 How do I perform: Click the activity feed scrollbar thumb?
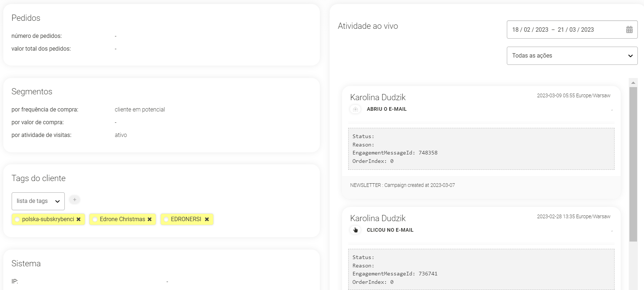pyautogui.click(x=633, y=164)
